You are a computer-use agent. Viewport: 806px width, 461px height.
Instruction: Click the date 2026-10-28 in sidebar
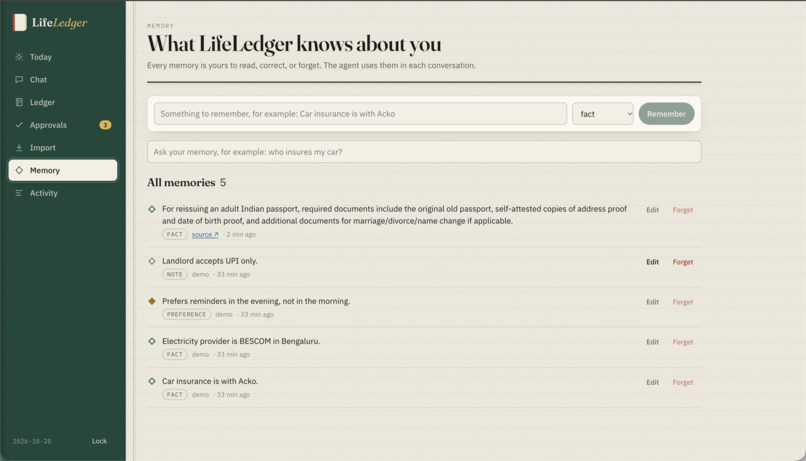(x=32, y=441)
